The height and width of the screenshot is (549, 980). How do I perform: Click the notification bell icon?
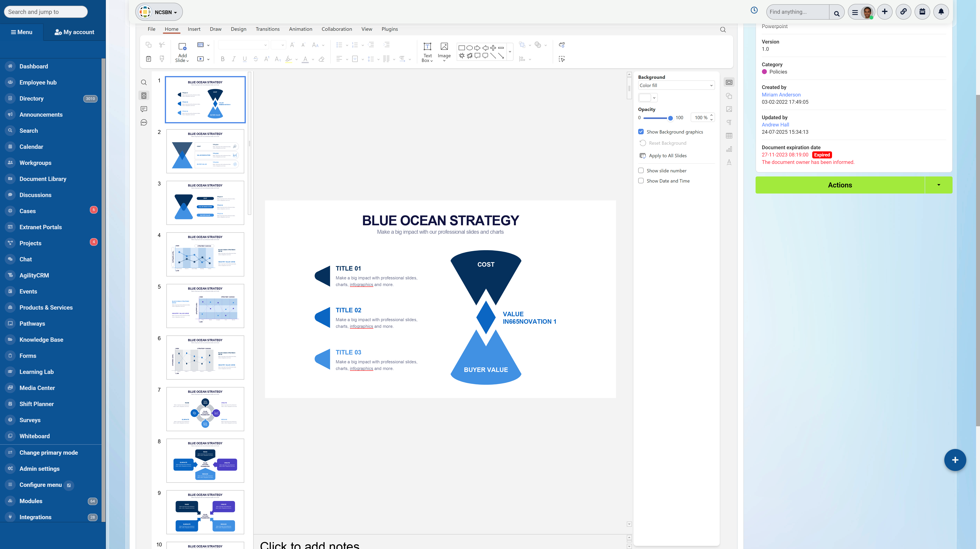941,12
